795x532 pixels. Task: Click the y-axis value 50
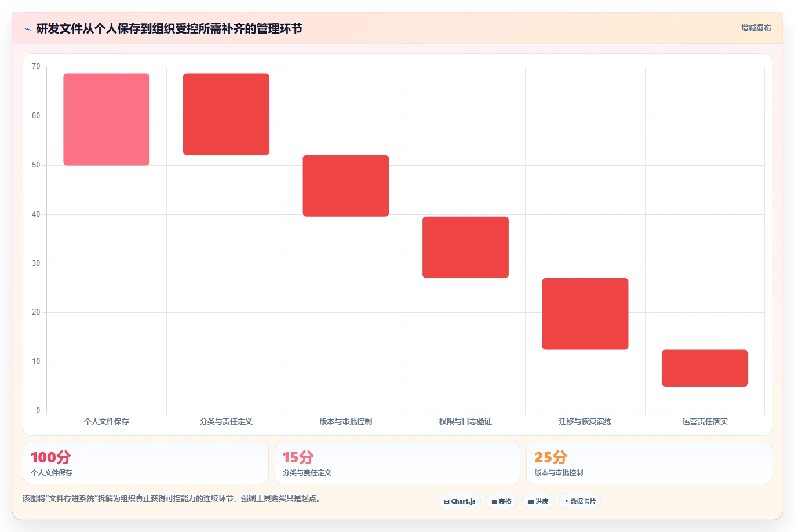click(x=36, y=165)
